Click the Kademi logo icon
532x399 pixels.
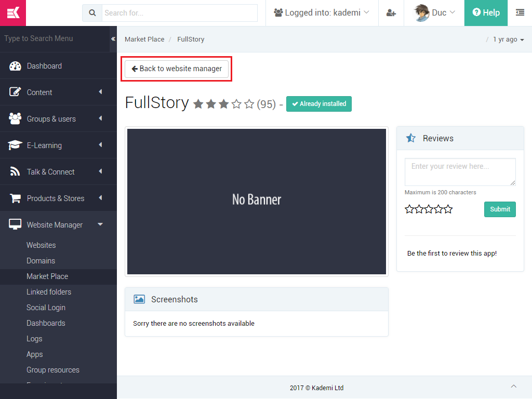[x=13, y=13]
